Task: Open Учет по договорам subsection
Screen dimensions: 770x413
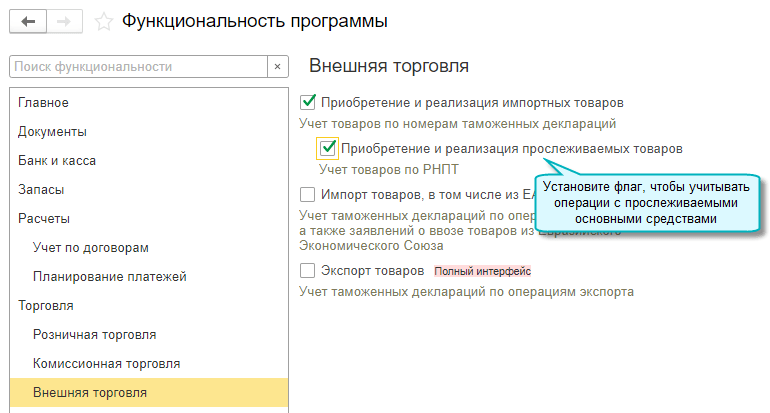Action: tap(90, 248)
